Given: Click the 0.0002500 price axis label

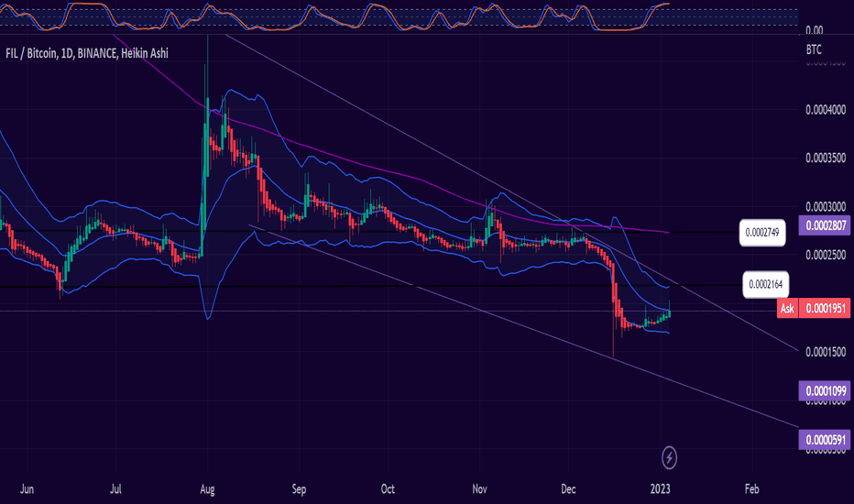Looking at the screenshot, I should coord(826,256).
